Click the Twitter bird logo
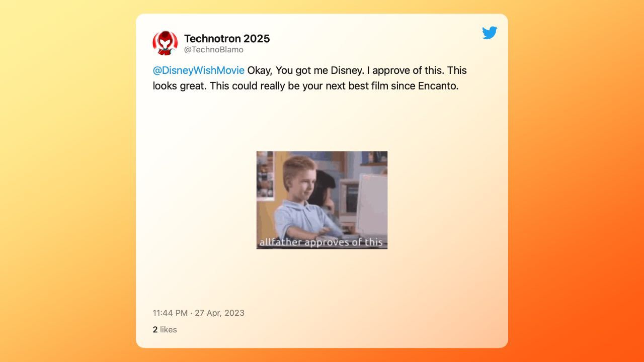This screenshot has width=644, height=362. 490,33
